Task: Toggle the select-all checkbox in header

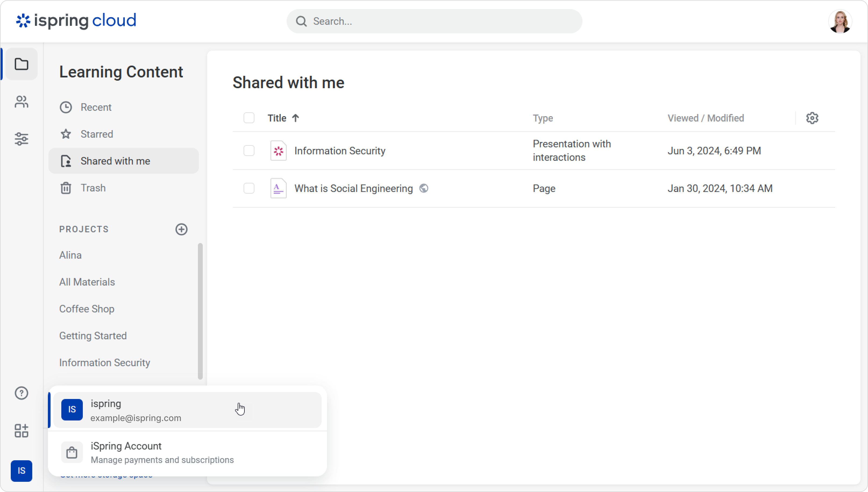Action: 249,118
